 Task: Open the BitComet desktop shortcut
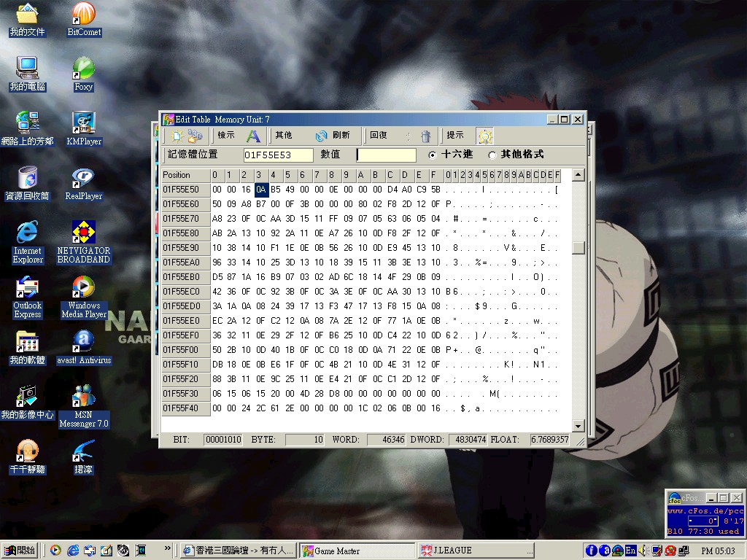(x=84, y=20)
